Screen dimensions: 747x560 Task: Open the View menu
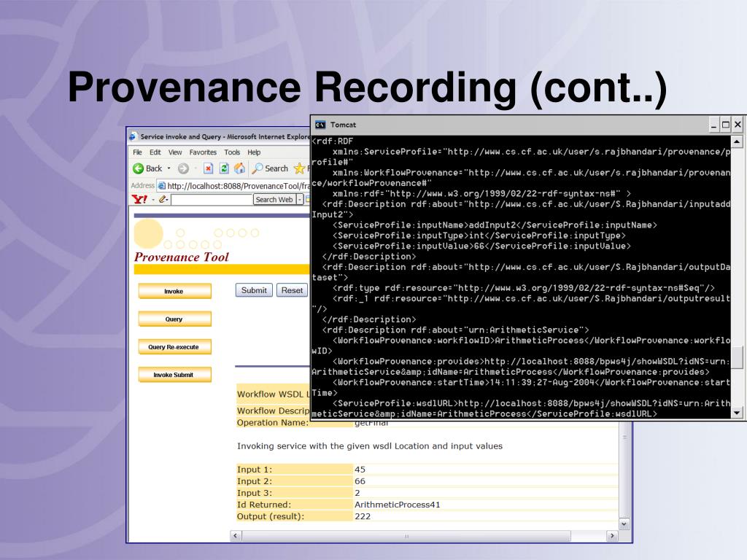(175, 152)
